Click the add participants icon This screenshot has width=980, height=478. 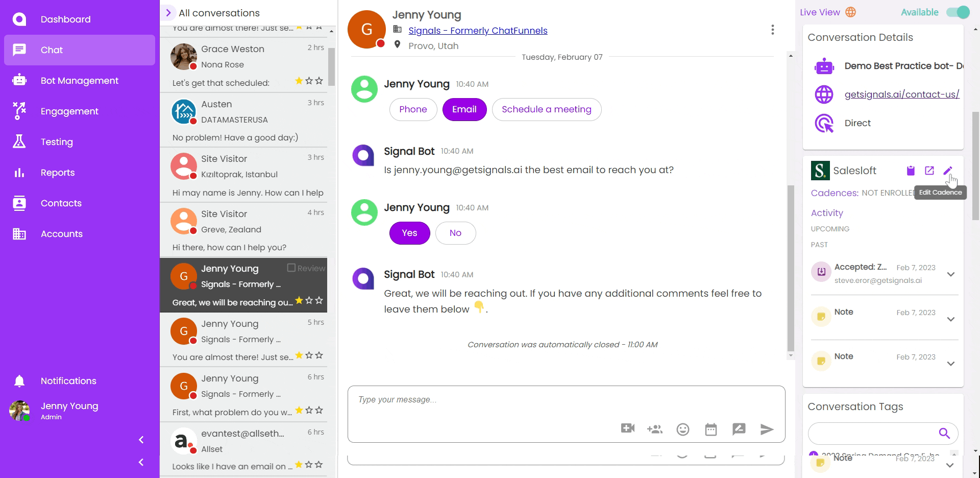(654, 429)
